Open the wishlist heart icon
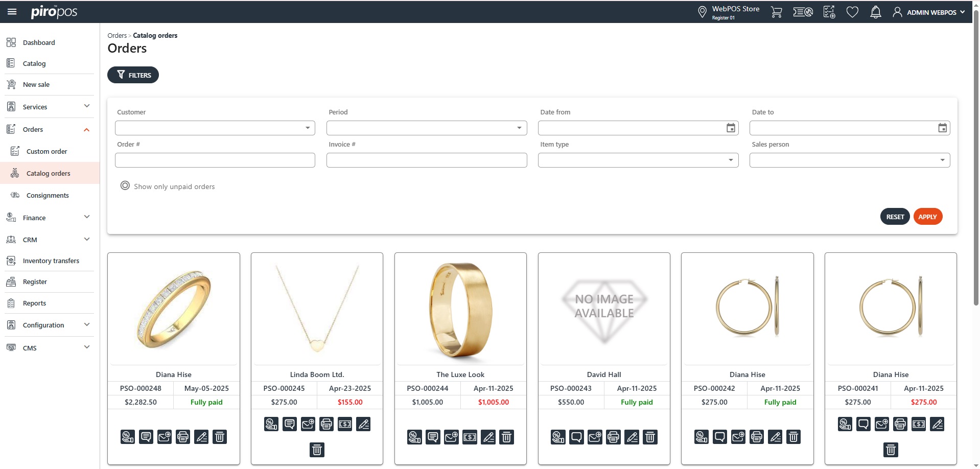The width and height of the screenshot is (980, 469). 852,12
